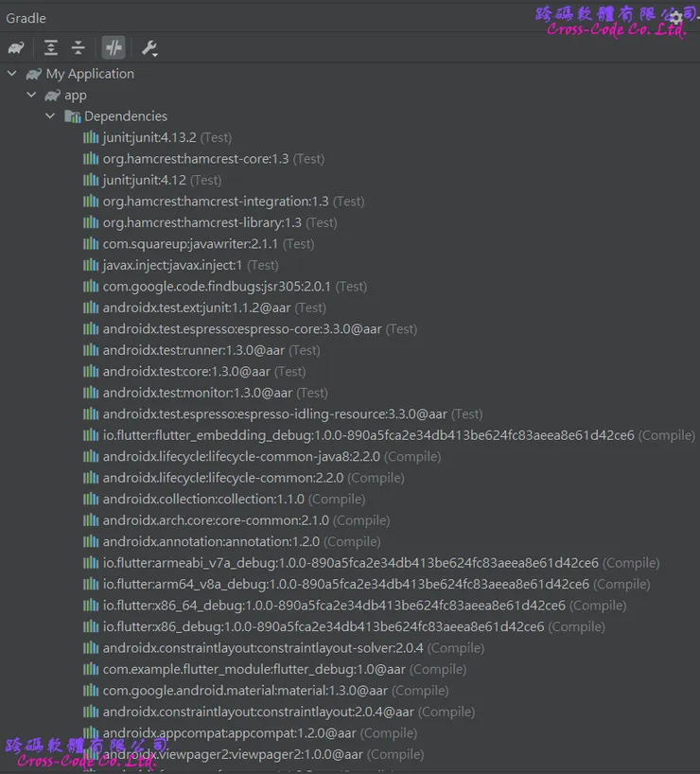
Task: Click library icon beside androidx.test:runner:1.3.0@aar
Action: click(91, 349)
